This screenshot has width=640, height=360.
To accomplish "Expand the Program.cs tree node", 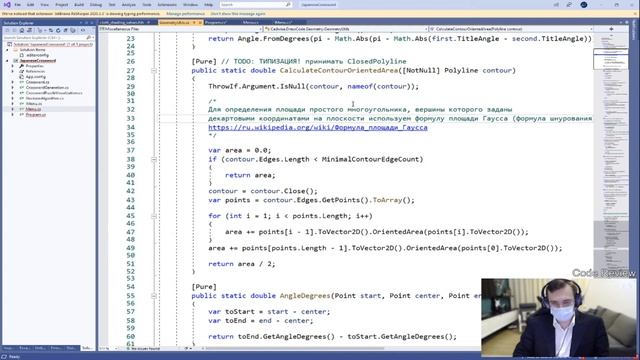I will [x=12, y=115].
